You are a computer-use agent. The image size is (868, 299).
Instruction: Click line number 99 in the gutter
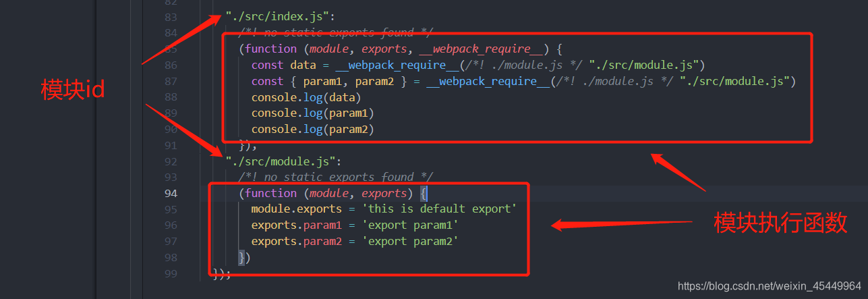pyautogui.click(x=170, y=273)
